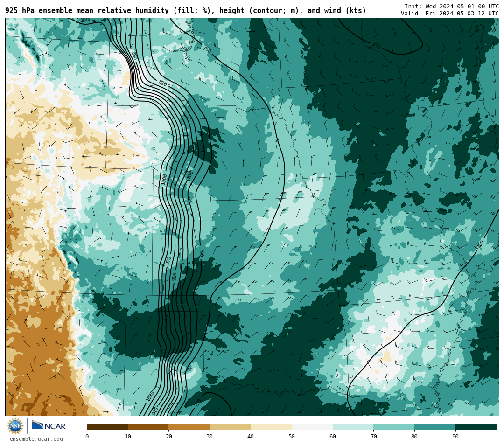Pick the dark green 90–100 colorbar segment
Viewport: 504px width, 445px height.
click(x=476, y=427)
